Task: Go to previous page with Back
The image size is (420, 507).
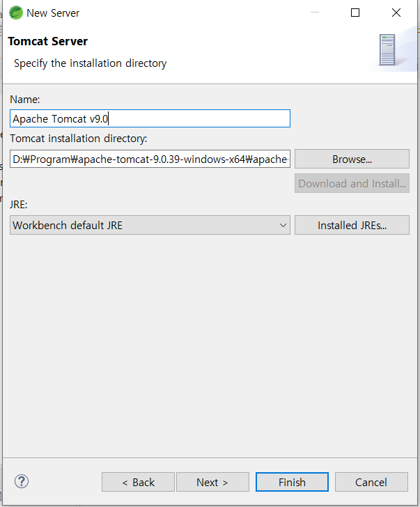Action: [x=138, y=482]
